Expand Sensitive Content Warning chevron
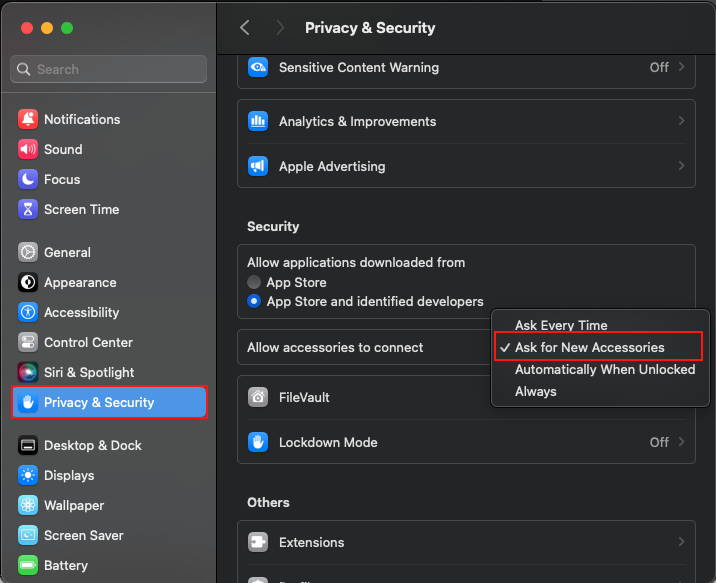This screenshot has width=716, height=583. 681,67
